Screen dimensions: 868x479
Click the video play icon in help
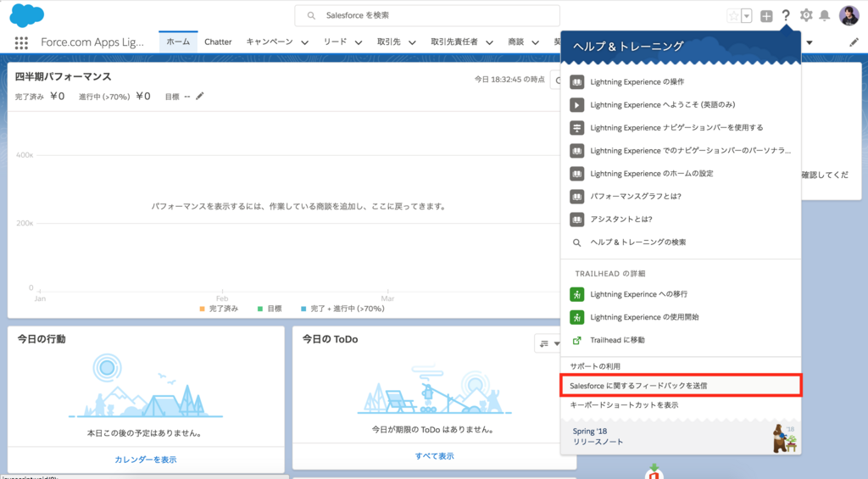click(x=576, y=104)
